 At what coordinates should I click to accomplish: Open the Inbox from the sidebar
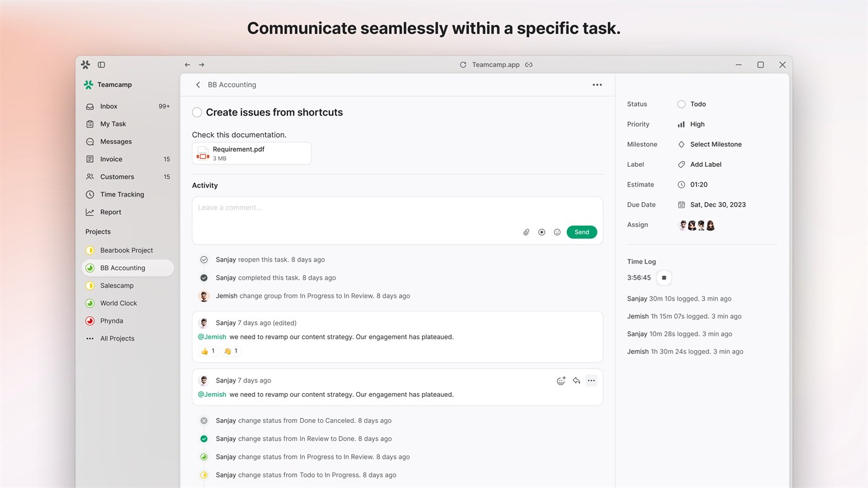109,106
